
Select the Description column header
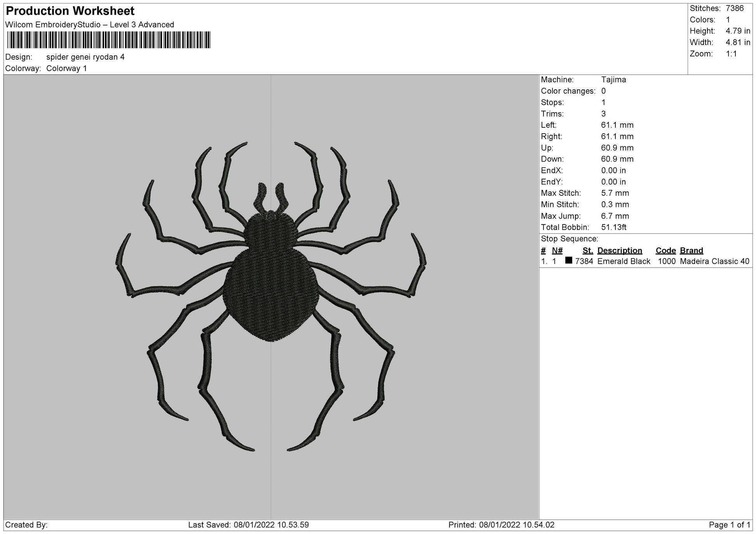620,250
